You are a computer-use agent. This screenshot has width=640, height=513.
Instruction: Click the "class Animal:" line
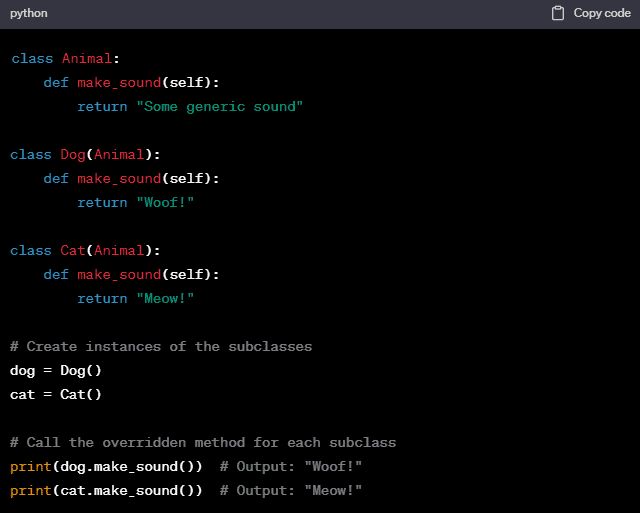point(65,58)
